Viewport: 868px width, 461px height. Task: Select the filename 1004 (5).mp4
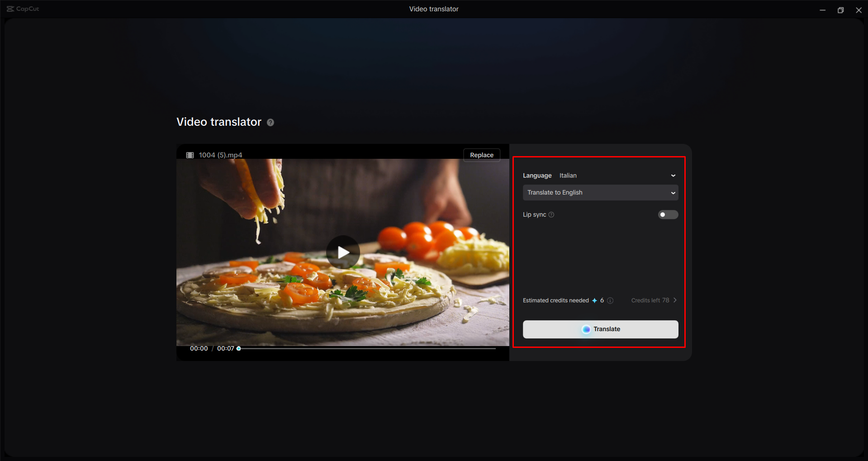coord(221,155)
